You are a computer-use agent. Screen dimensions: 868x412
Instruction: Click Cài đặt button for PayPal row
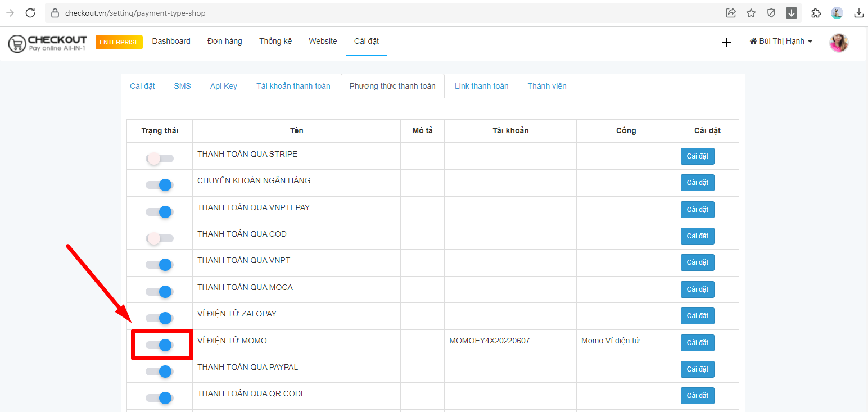698,369
